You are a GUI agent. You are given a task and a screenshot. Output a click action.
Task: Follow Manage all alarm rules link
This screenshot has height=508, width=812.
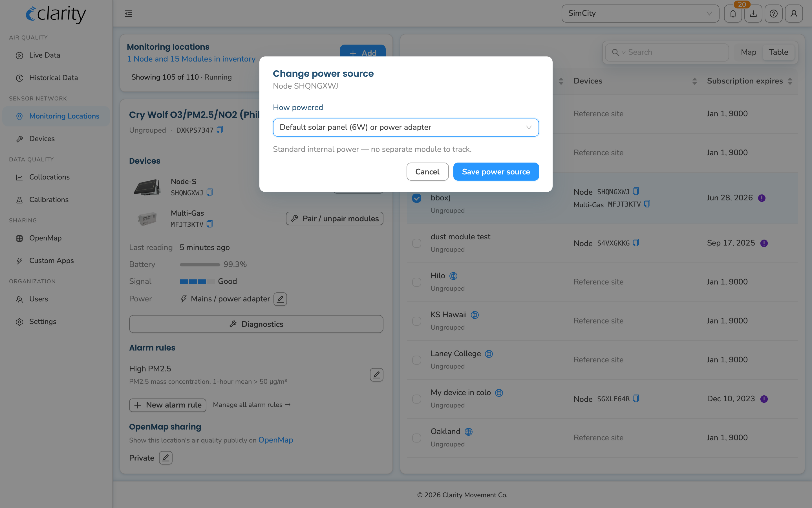252,405
